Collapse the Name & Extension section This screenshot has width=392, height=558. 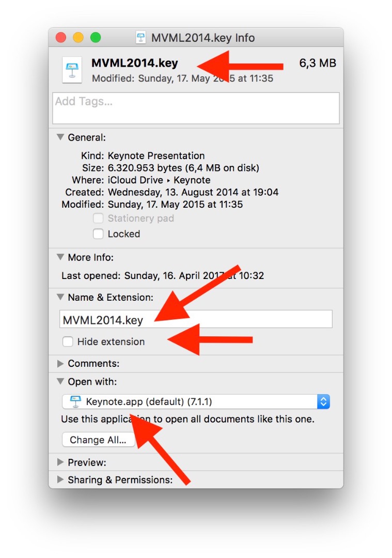60,298
